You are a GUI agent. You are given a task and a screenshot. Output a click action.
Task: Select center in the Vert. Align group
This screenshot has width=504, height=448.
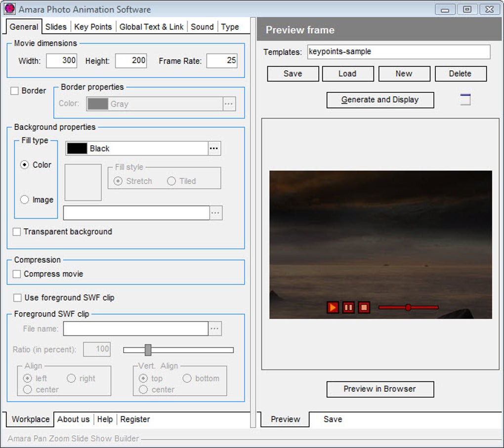[x=143, y=390]
